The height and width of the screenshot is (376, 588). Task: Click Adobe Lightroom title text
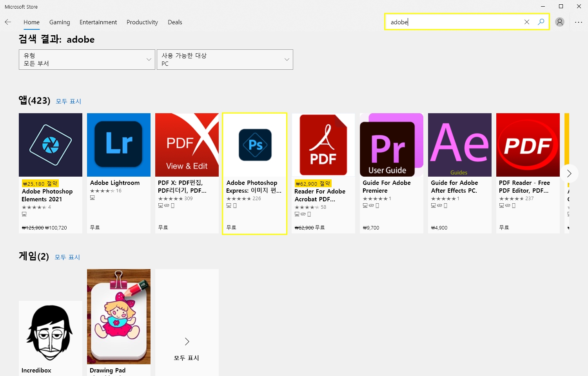point(115,183)
